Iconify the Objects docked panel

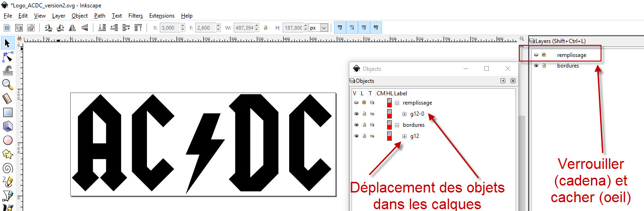pyautogui.click(x=503, y=81)
